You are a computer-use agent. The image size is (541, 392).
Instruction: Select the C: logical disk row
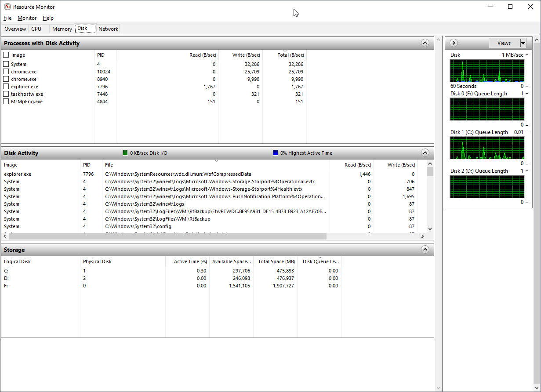[171, 271]
